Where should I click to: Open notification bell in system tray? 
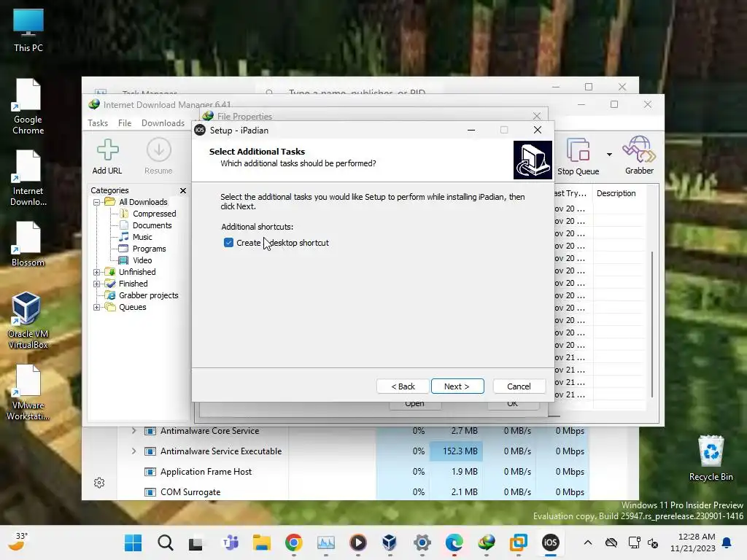click(727, 542)
